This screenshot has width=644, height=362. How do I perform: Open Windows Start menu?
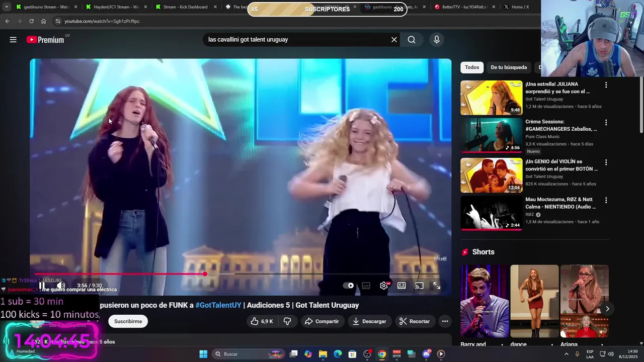[x=203, y=354]
